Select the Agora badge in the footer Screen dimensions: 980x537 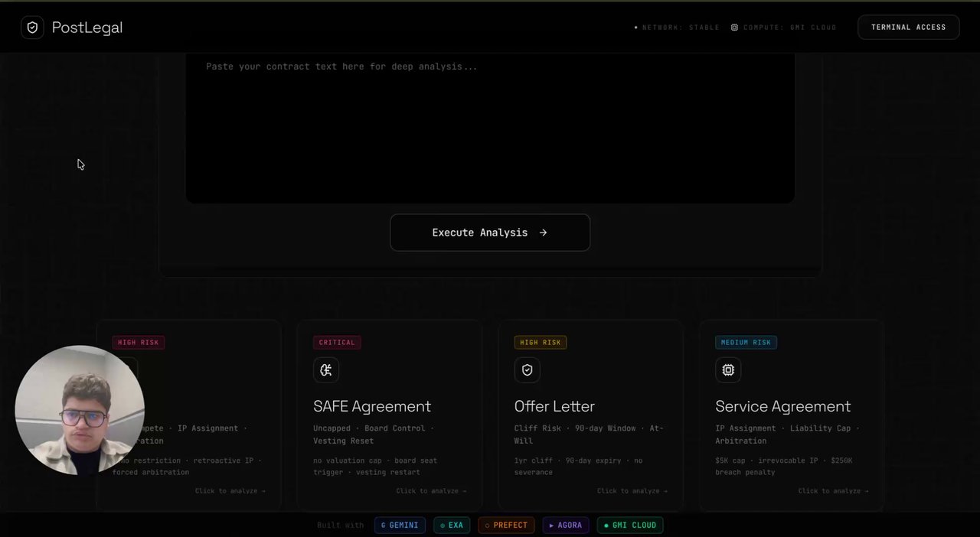(x=566, y=526)
